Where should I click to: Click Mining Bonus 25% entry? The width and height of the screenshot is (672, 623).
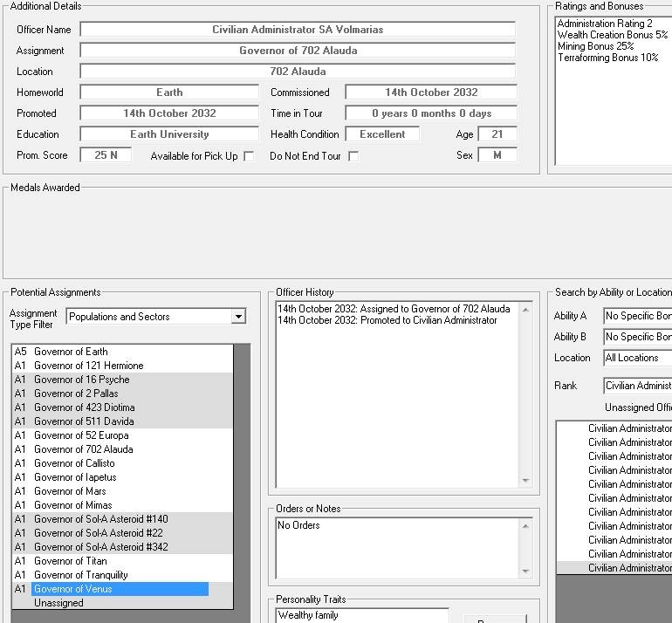coord(596,46)
